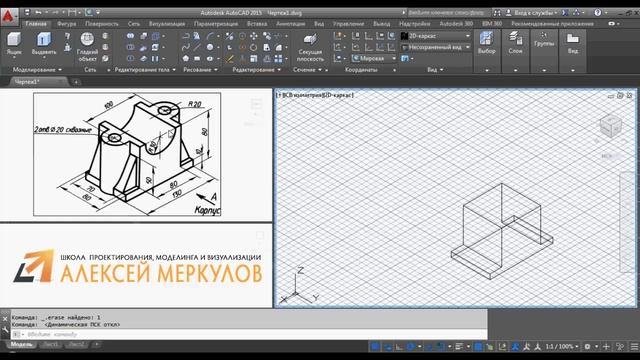Click the new drawing tab plus button
The width and height of the screenshot is (640, 360).
[76, 82]
